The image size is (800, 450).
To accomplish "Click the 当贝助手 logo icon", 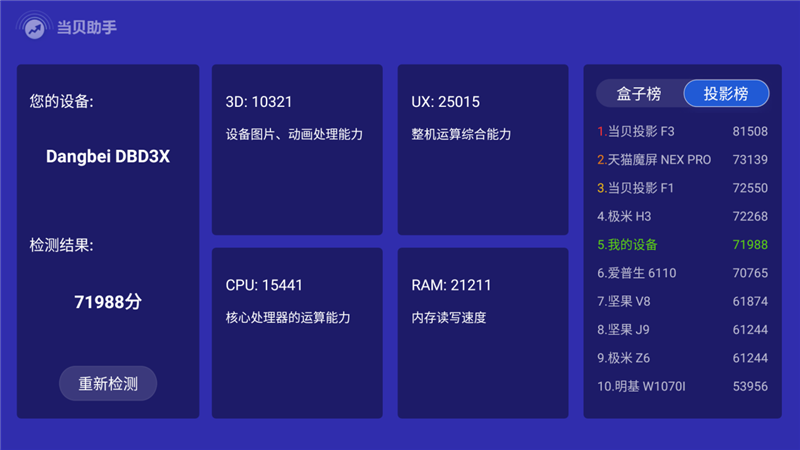I will click(x=34, y=27).
